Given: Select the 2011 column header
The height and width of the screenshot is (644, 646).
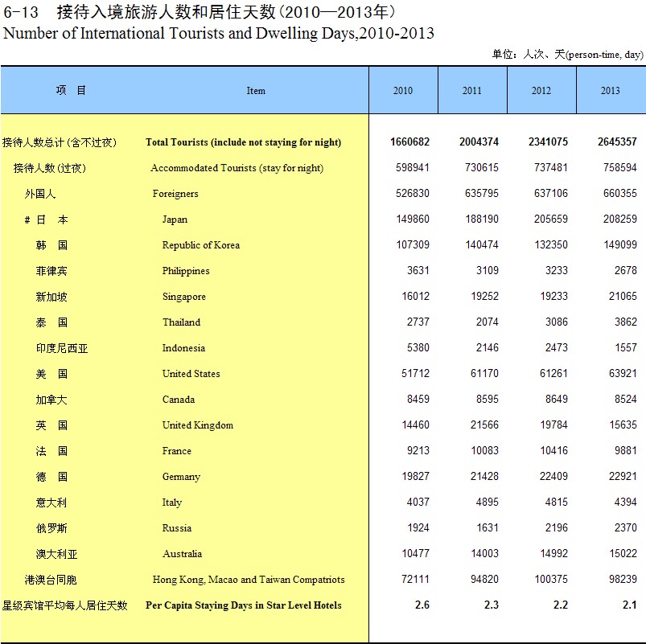Looking at the screenshot, I should pyautogui.click(x=472, y=91).
